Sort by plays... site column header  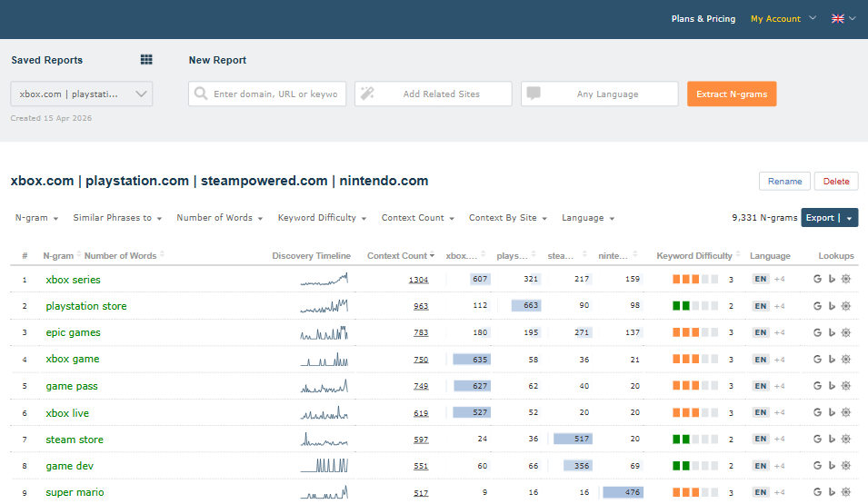pos(516,255)
